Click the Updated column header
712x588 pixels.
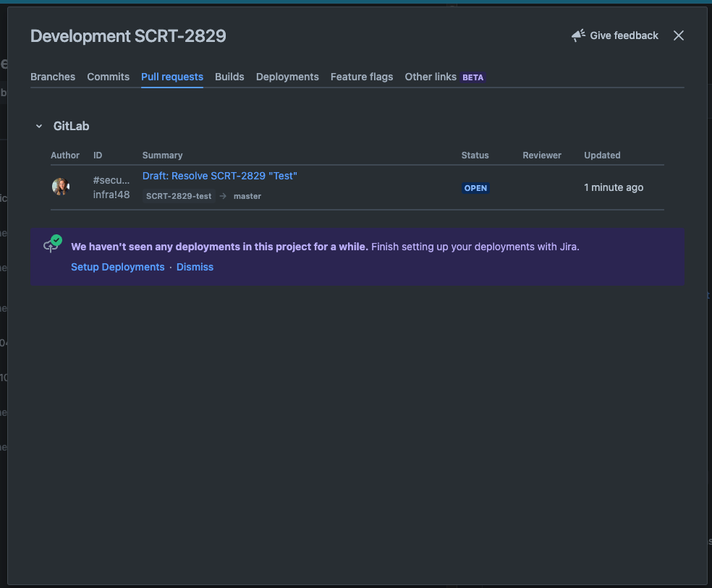pyautogui.click(x=602, y=155)
